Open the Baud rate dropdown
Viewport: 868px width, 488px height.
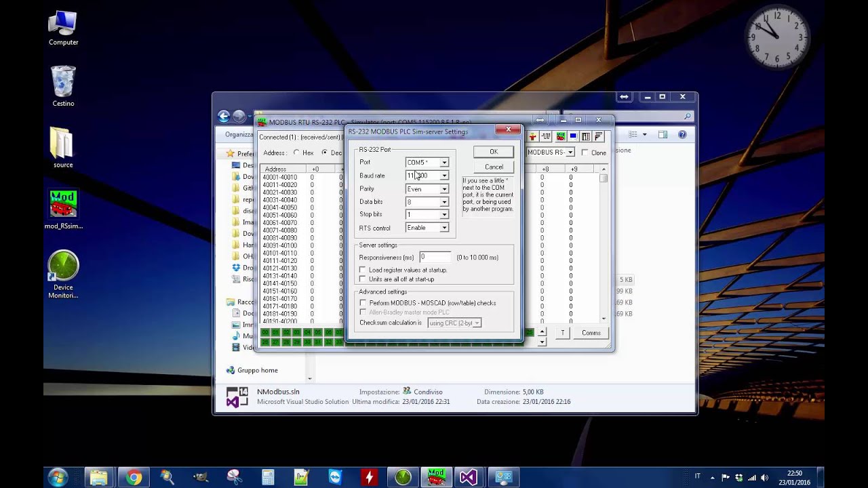click(444, 176)
